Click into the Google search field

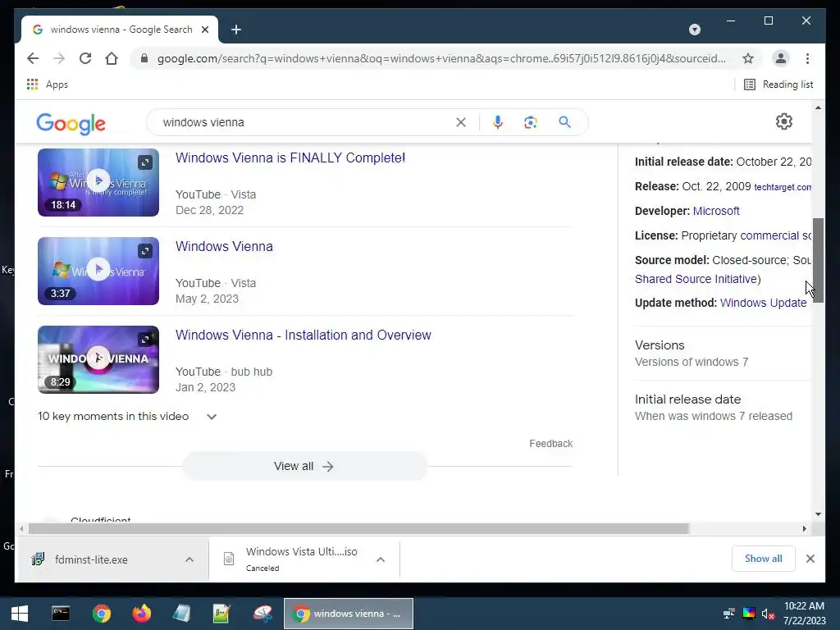point(305,122)
